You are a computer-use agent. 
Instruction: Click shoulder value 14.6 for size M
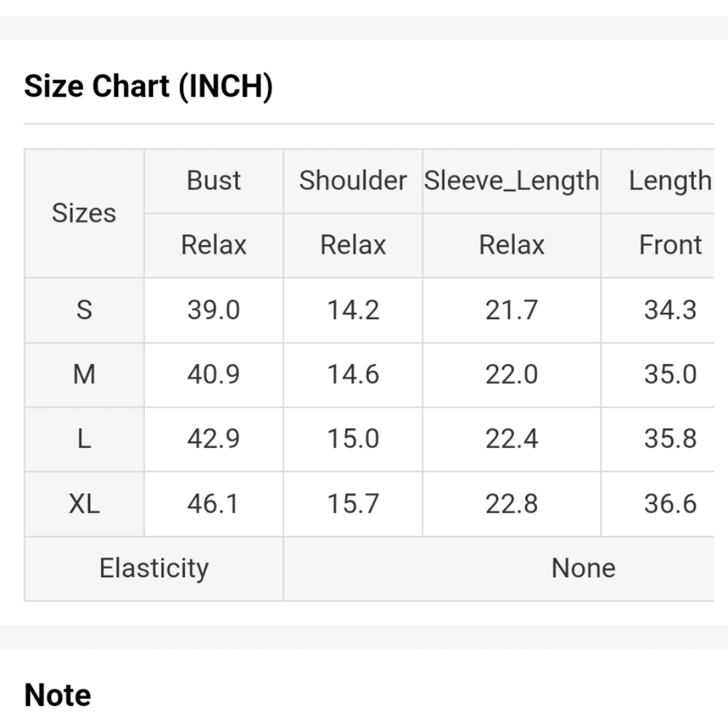(x=353, y=375)
